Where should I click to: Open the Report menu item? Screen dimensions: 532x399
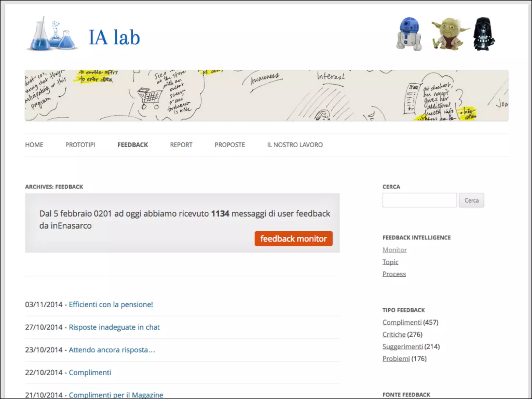(181, 145)
